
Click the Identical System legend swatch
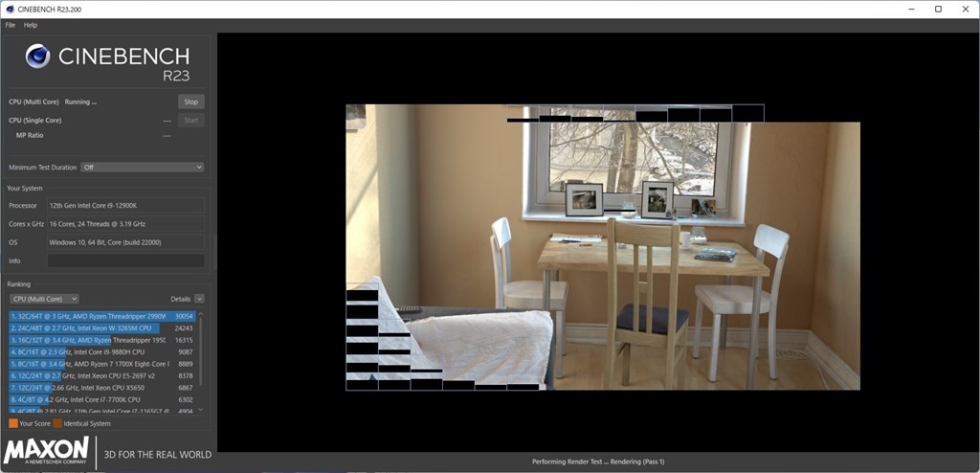[57, 423]
